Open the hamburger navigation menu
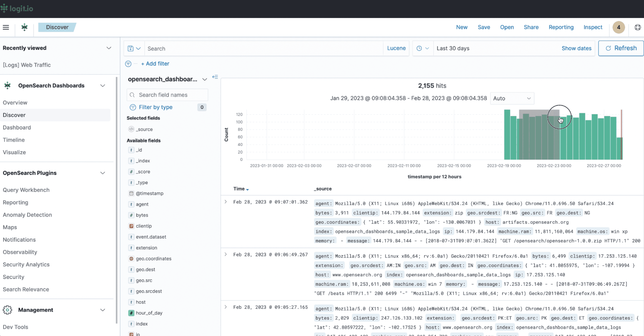The height and width of the screenshot is (336, 644). (x=6, y=27)
